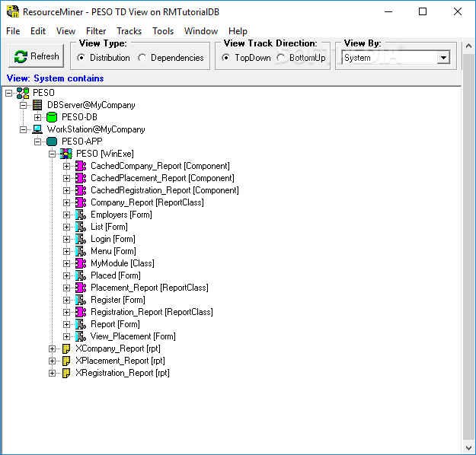The width and height of the screenshot is (476, 455).
Task: Open the Filter menu
Action: (x=96, y=31)
